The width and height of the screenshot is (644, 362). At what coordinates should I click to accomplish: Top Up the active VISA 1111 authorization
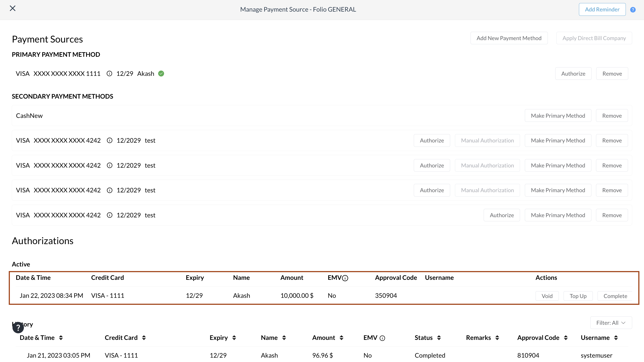[x=578, y=296]
